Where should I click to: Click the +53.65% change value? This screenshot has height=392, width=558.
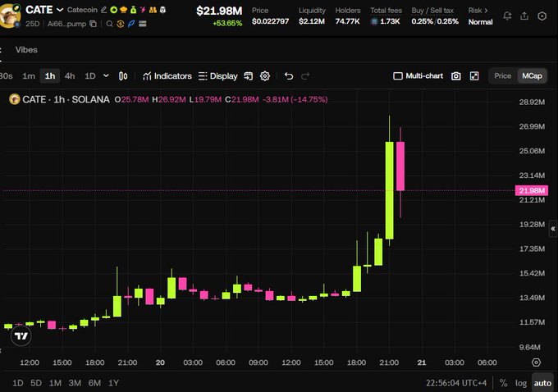click(227, 24)
